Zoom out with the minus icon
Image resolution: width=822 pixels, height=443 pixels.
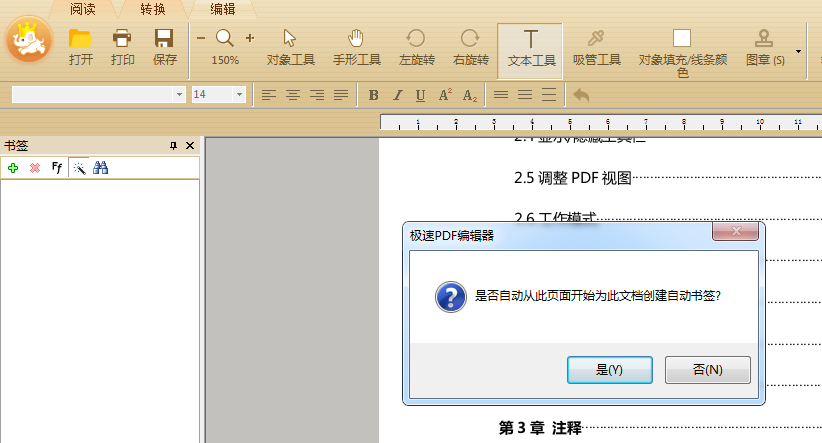click(201, 38)
